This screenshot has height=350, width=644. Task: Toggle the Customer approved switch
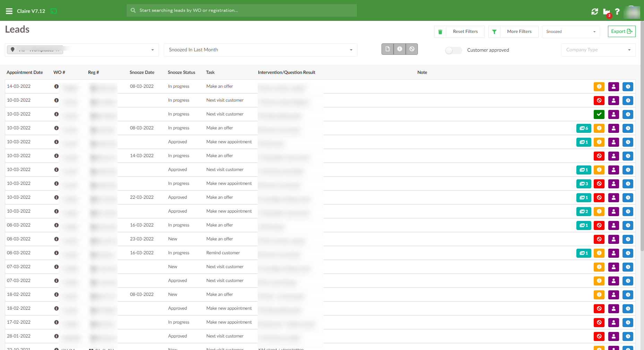click(453, 50)
